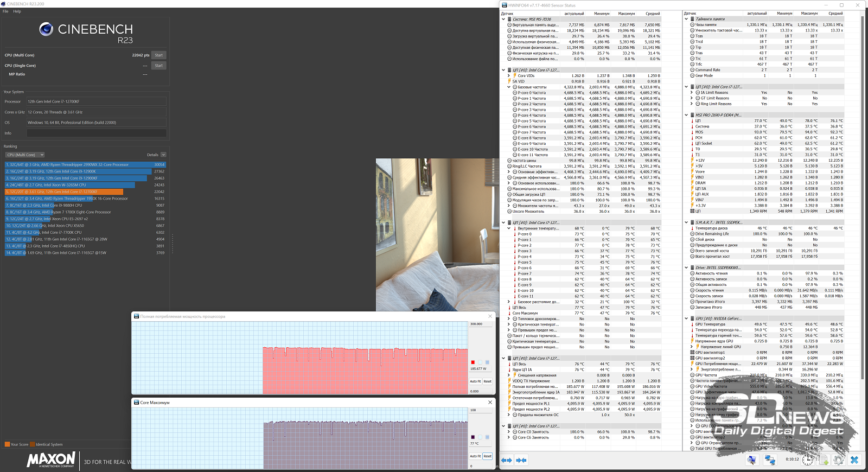
Task: Select the Command Rate row in memory timings
Action: (x=764, y=70)
